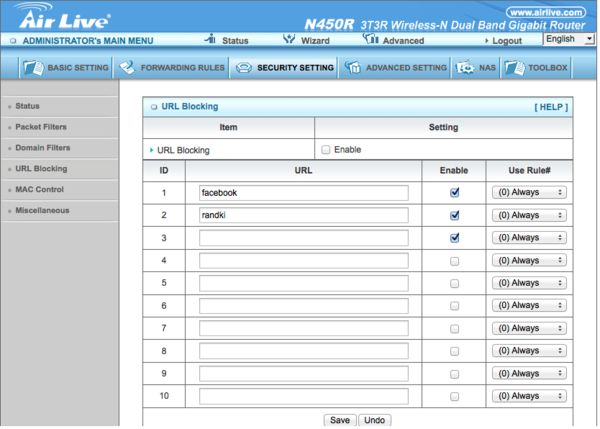Check Enable for rule ID 8
Viewport: 600px width, 429px height.
point(454,351)
